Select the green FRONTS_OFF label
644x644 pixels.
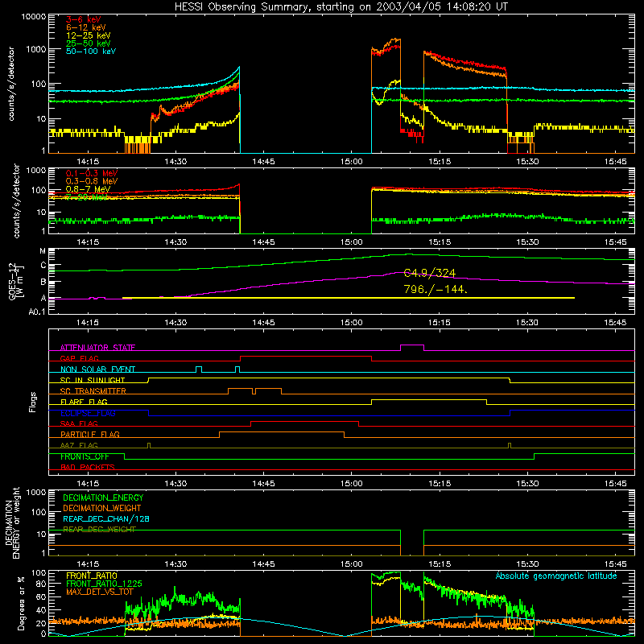click(x=85, y=456)
